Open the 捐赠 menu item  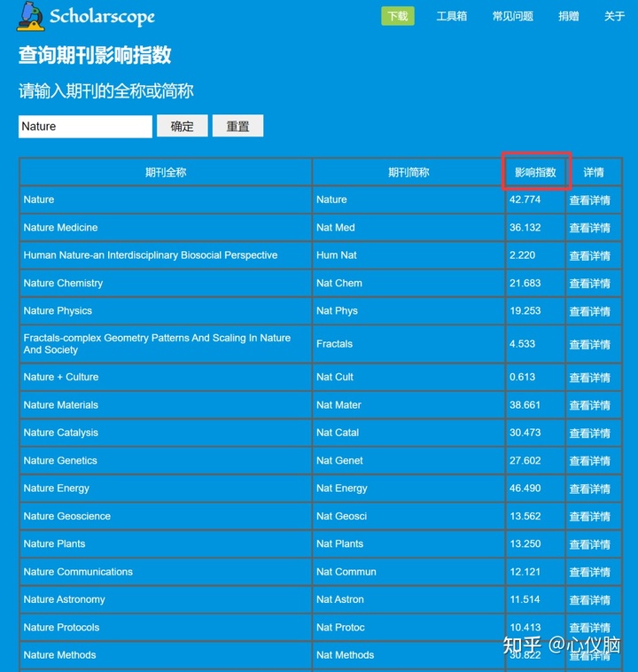(x=569, y=16)
